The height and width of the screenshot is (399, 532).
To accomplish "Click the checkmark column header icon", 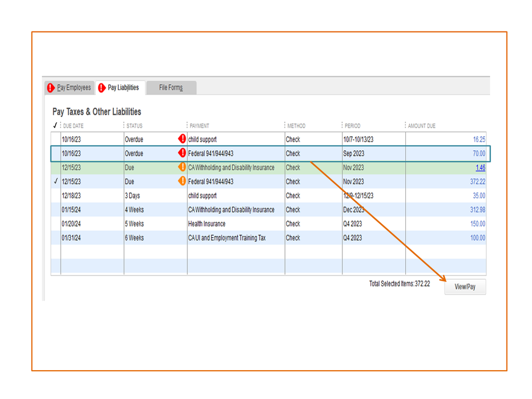I will coord(55,126).
